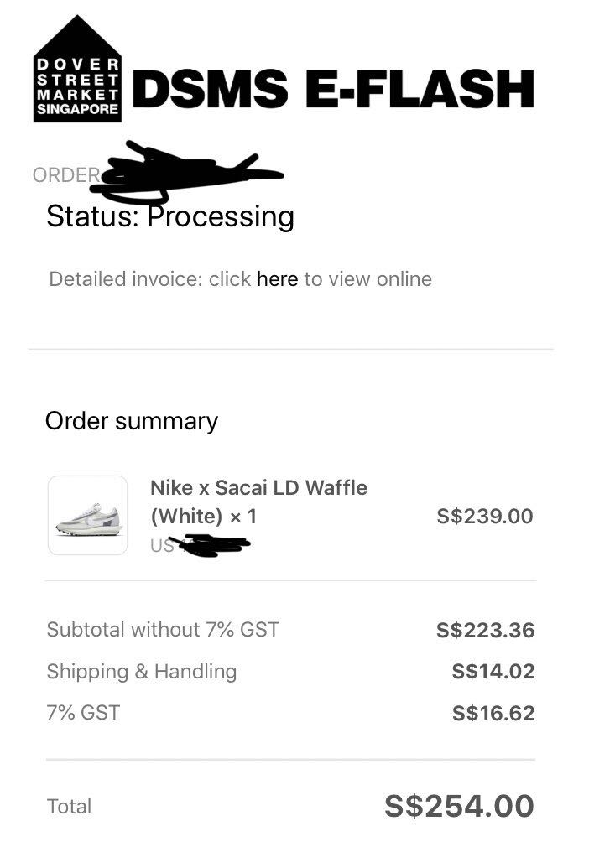
Task: Click the 'Detailed invoice: click' text
Action: click(150, 279)
